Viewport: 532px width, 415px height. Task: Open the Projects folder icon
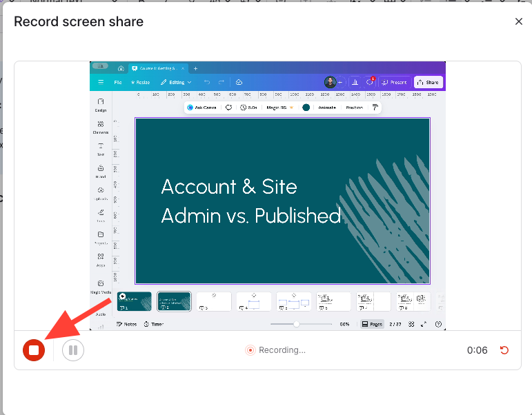click(x=101, y=236)
